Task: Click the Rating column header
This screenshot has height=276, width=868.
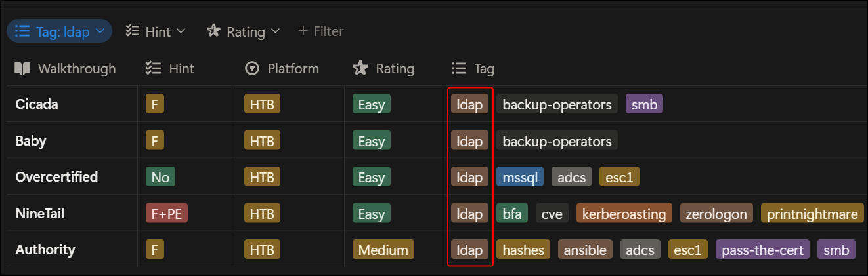Action: click(x=383, y=68)
